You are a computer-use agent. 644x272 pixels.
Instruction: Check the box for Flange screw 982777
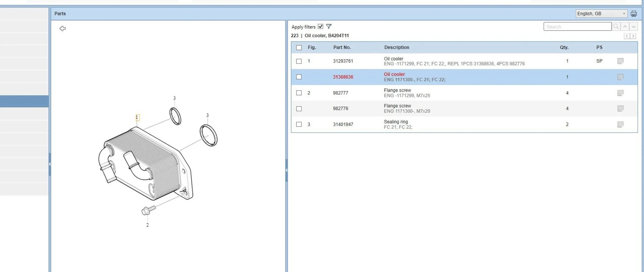(x=299, y=93)
